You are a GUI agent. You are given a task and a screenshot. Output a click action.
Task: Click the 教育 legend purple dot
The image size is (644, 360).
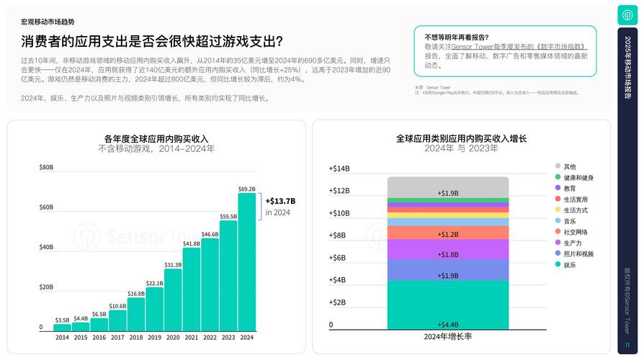click(558, 188)
